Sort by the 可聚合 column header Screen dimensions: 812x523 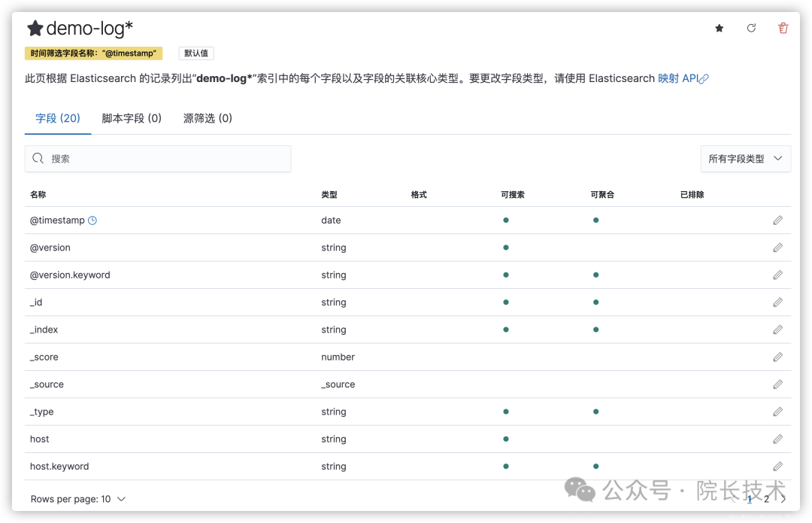(x=601, y=194)
